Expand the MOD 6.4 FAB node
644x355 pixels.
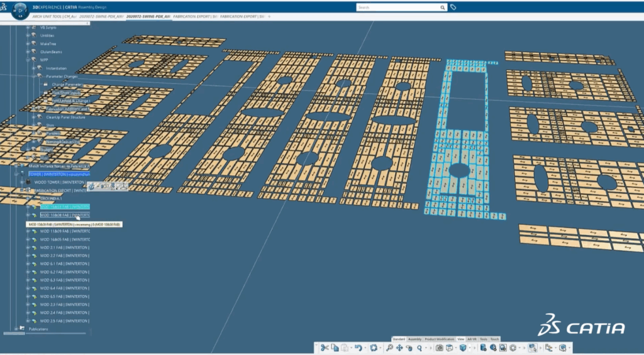28,288
